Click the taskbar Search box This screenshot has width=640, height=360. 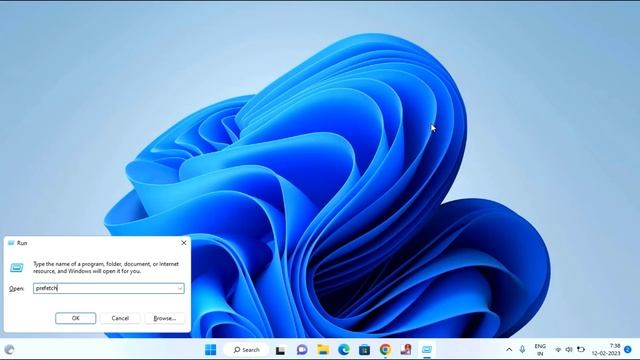click(247, 349)
